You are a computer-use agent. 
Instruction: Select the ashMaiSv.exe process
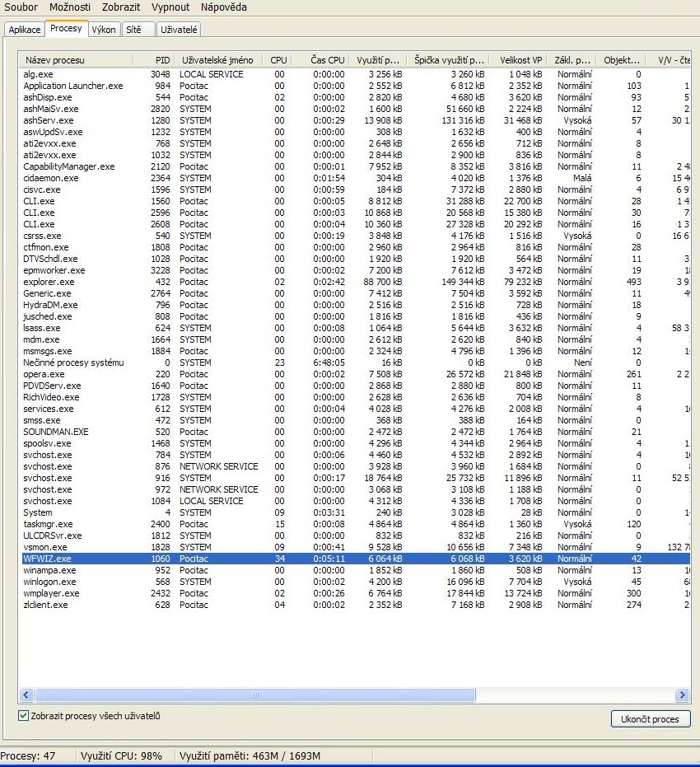[x=356, y=109]
